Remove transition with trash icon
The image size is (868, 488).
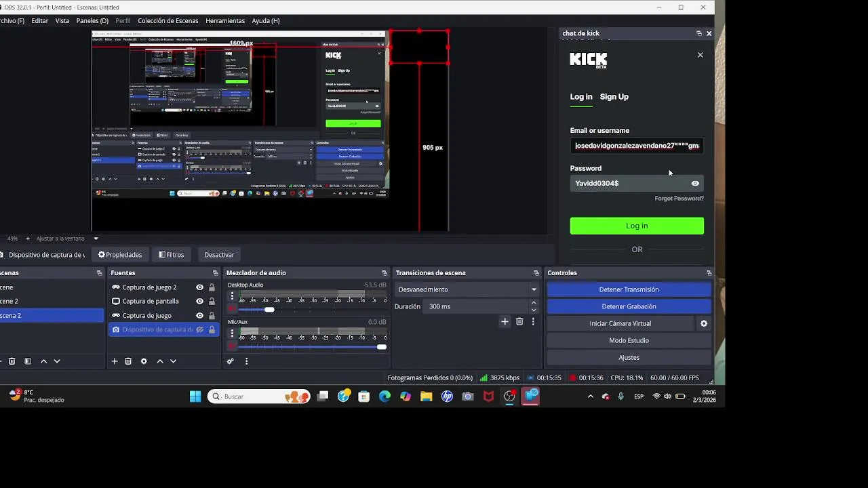(519, 322)
